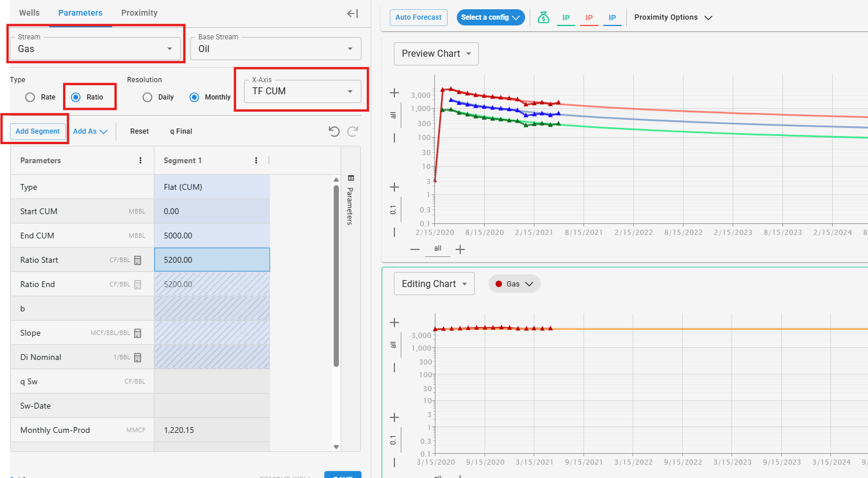The width and height of the screenshot is (868, 478).
Task: Select Daily resolution radio button
Action: pos(147,97)
